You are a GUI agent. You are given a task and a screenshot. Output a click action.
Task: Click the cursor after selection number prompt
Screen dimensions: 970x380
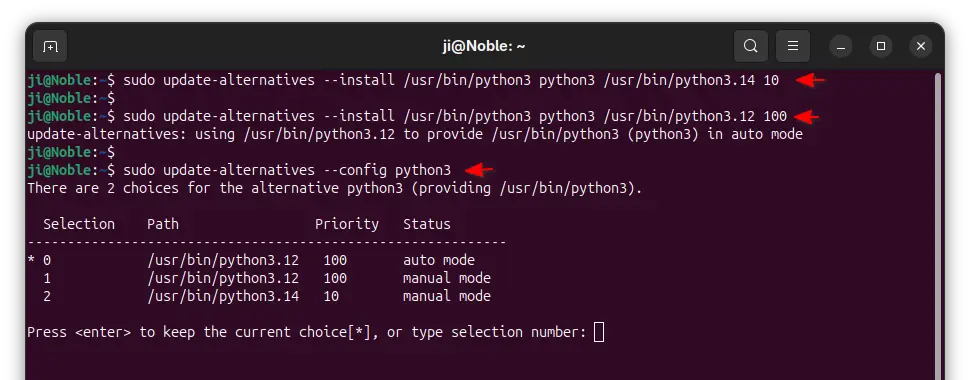(599, 332)
